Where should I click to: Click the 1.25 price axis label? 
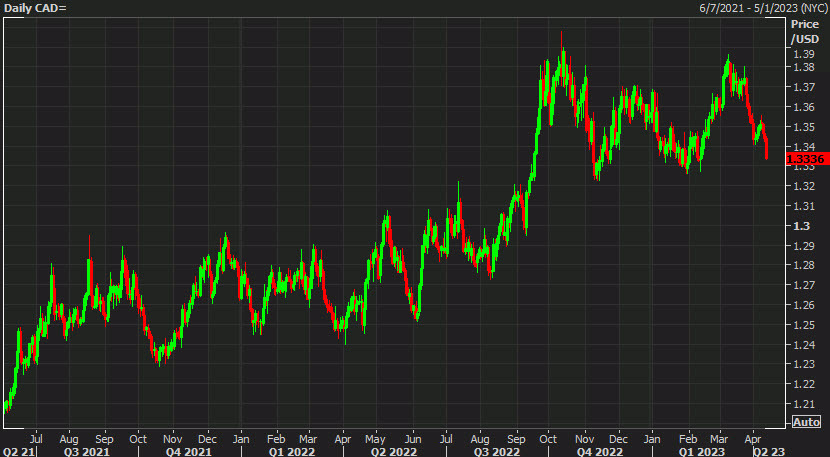click(804, 325)
